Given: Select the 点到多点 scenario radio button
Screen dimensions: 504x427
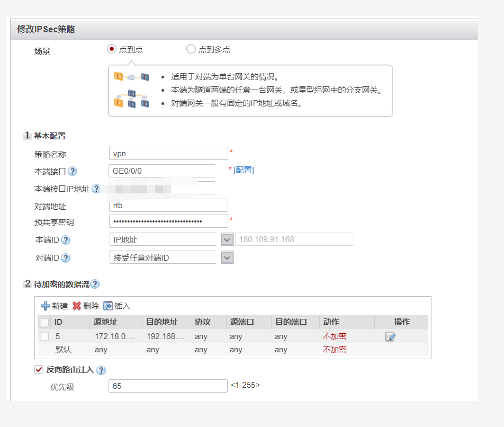Looking at the screenshot, I should pyautogui.click(x=191, y=49).
